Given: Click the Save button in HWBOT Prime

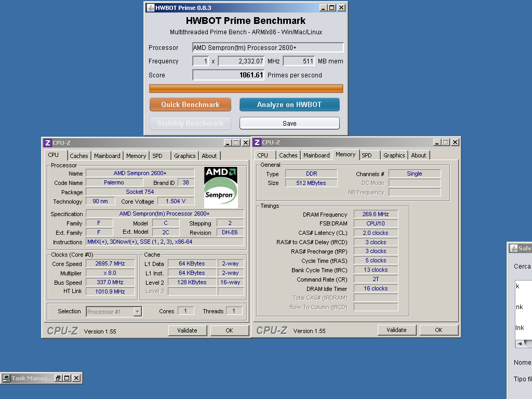Looking at the screenshot, I should pyautogui.click(x=289, y=124).
